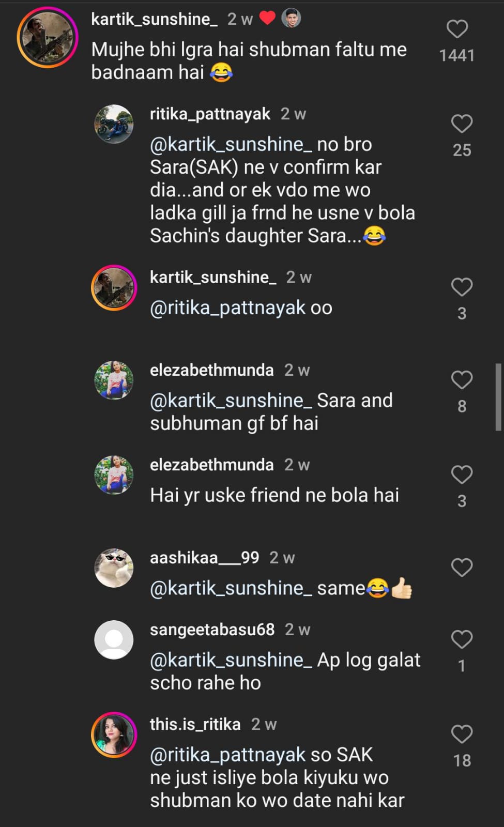Screen dimensions: 504x827
Task: Open sangeetabasu68's default avatar
Action: point(114,640)
